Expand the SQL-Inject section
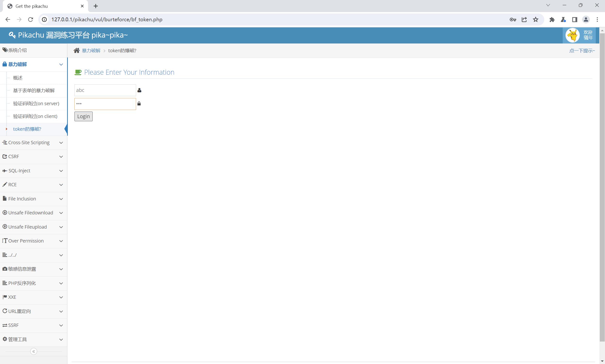605x364 pixels. (x=34, y=171)
